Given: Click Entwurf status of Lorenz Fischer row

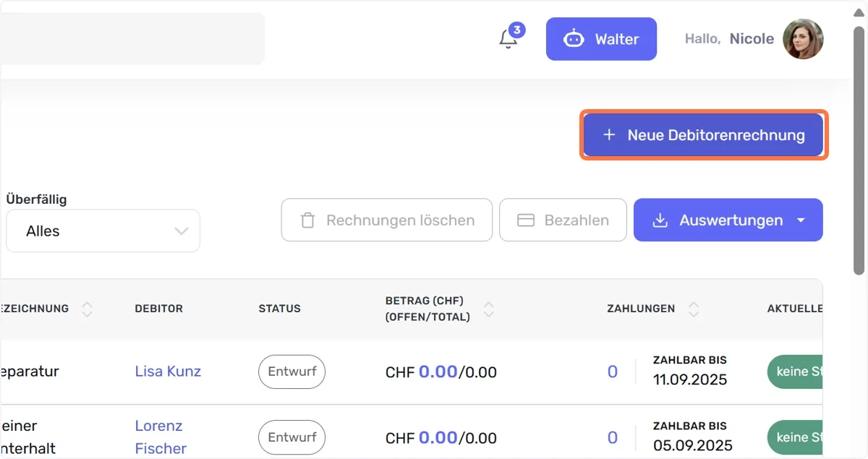Looking at the screenshot, I should (x=292, y=437).
